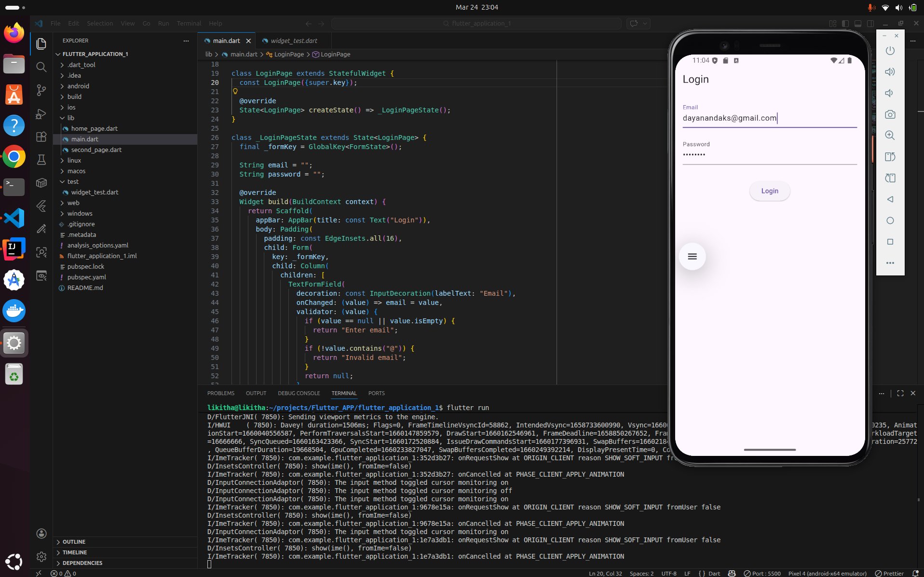Toggle the primary sidebar layout button
Image resolution: width=924 pixels, height=577 pixels.
(845, 23)
